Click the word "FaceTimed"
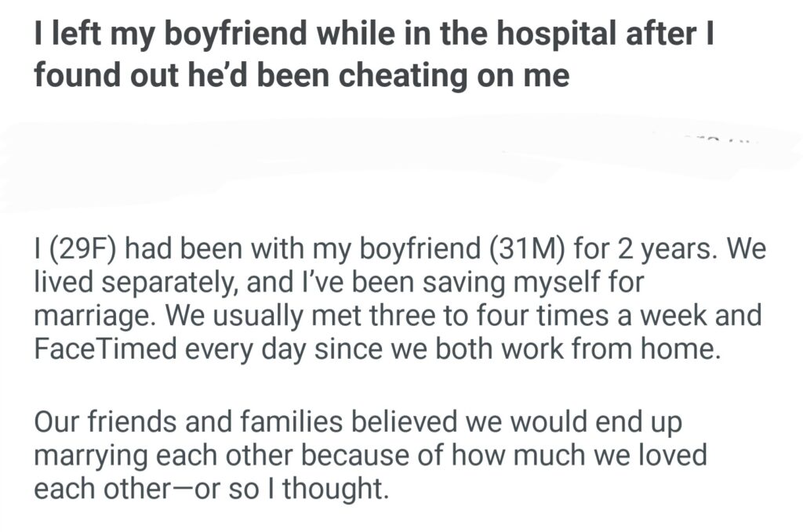The image size is (803, 532). pyautogui.click(x=107, y=349)
